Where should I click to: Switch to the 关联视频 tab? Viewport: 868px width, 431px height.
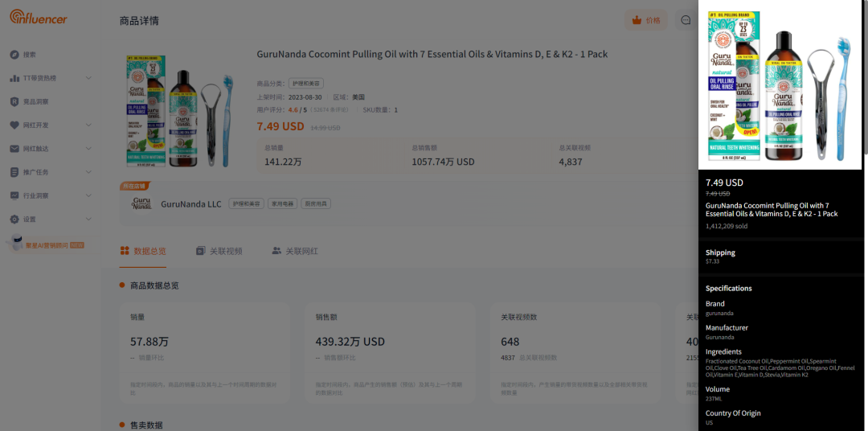pyautogui.click(x=219, y=251)
